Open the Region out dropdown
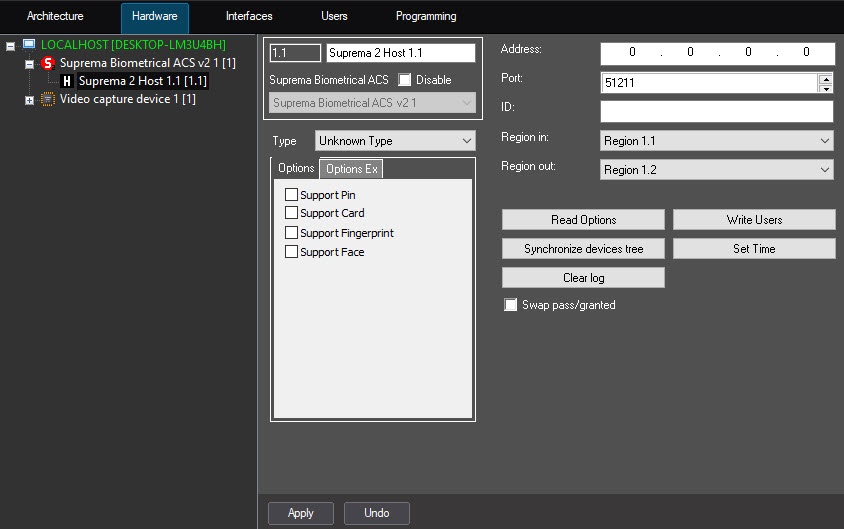 (x=716, y=170)
